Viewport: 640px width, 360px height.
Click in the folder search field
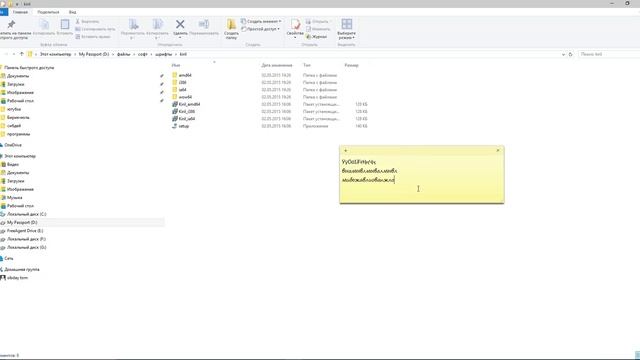pos(608,54)
